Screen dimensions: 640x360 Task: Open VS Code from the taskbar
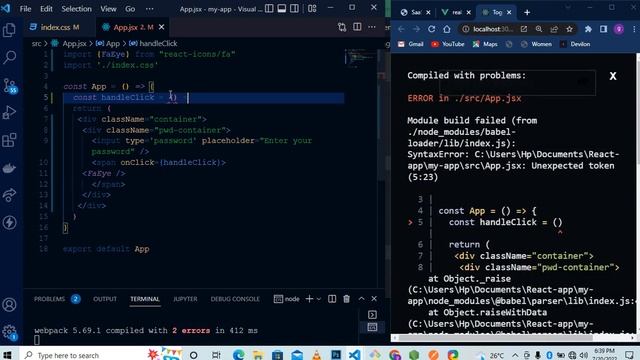coord(355,355)
